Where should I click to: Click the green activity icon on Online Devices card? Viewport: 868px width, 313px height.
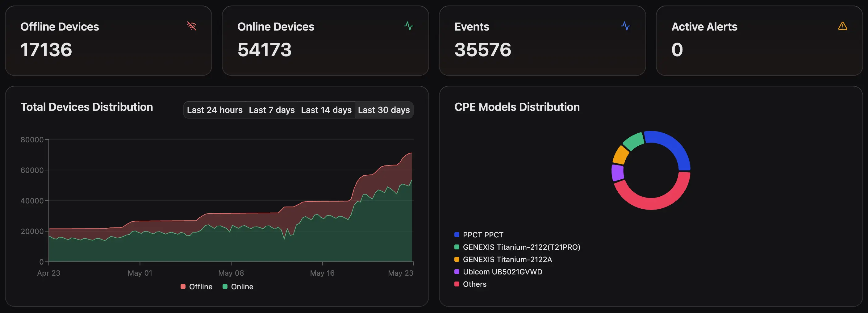[409, 26]
